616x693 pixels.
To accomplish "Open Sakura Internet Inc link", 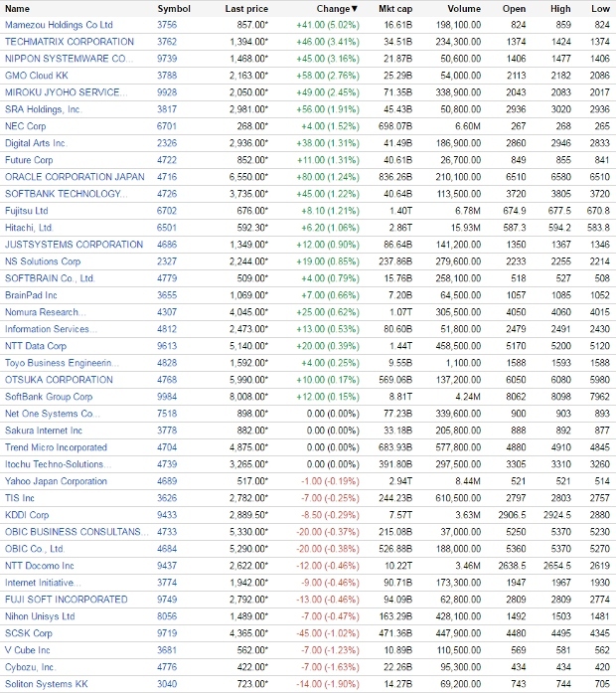I will (44, 431).
